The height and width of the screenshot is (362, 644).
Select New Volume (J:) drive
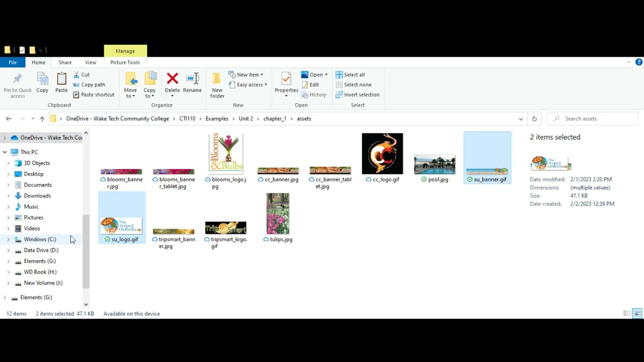pyautogui.click(x=43, y=283)
